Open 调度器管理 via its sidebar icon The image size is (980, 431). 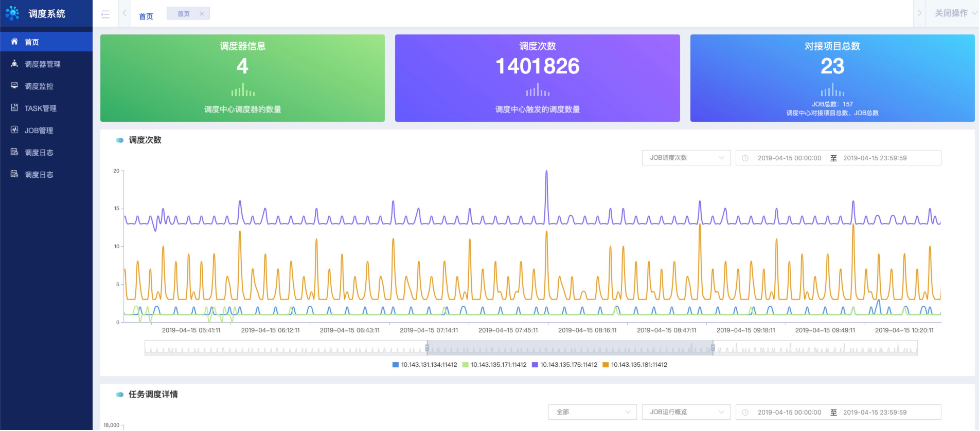coord(14,64)
